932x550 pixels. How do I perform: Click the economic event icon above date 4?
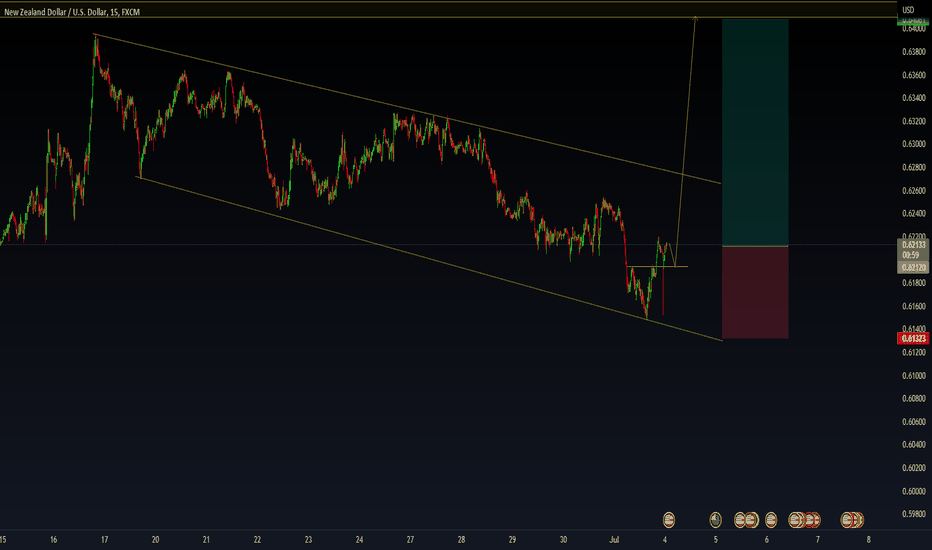click(669, 520)
